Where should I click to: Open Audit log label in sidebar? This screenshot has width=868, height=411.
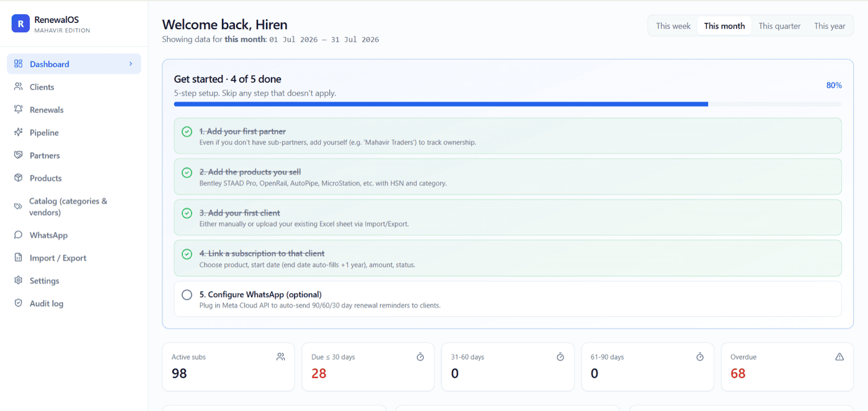tap(46, 304)
